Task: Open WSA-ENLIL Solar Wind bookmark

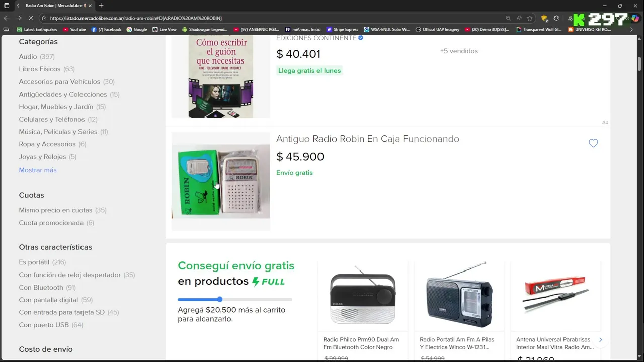Action: click(387, 29)
